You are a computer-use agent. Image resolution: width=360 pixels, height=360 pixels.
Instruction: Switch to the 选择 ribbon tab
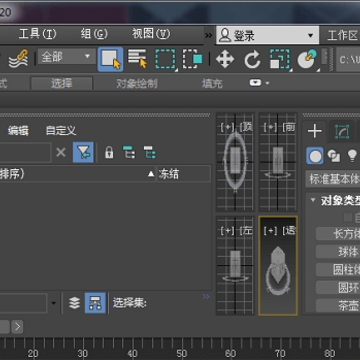tap(62, 83)
